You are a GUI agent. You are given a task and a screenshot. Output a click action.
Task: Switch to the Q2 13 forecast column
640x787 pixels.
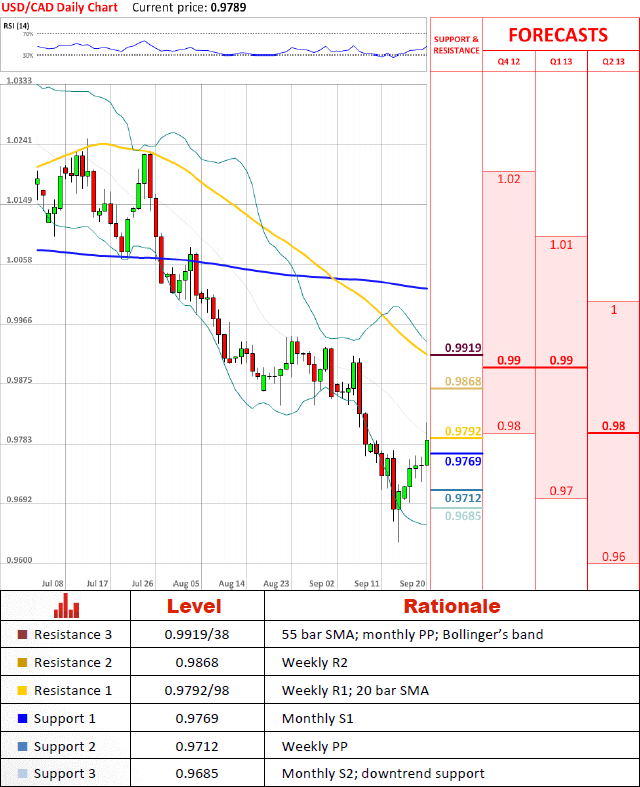click(613, 61)
